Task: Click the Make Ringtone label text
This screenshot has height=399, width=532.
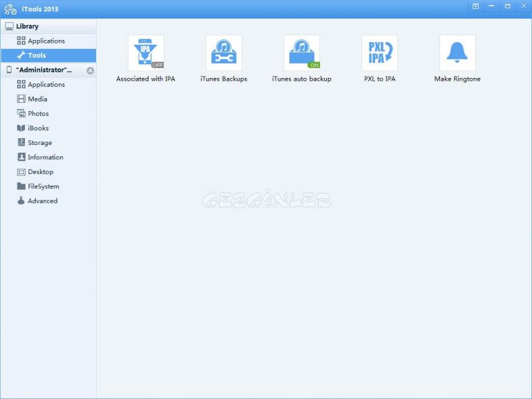Action: point(457,79)
